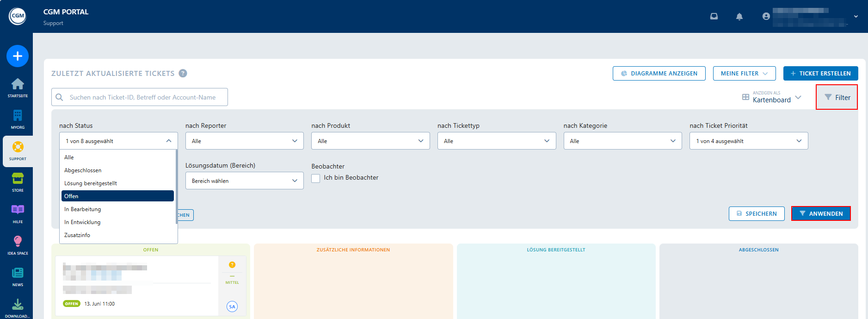Open Idea Space lightbulb icon
The image size is (868, 319).
pyautogui.click(x=18, y=244)
